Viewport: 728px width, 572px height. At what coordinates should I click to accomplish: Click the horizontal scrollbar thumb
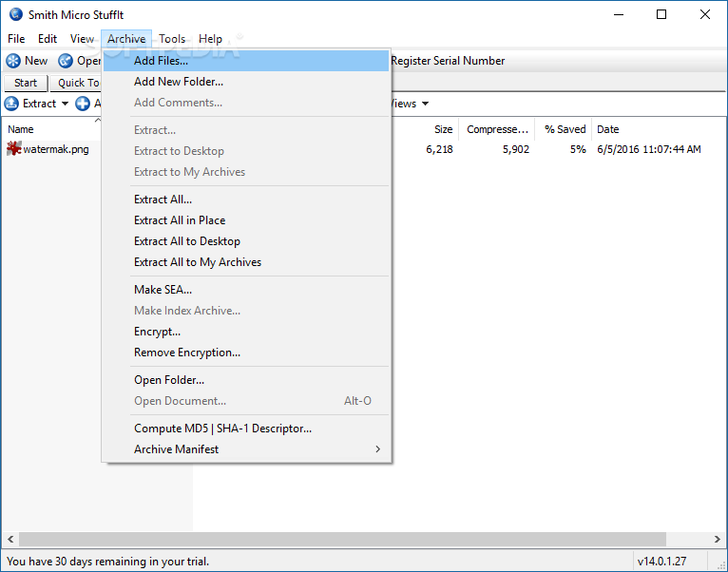click(x=343, y=539)
